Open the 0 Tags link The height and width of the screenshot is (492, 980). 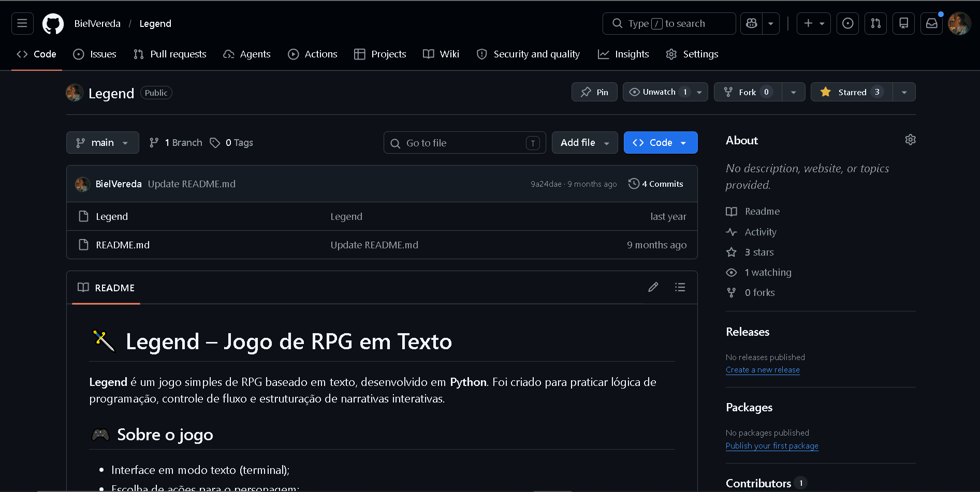pos(231,143)
